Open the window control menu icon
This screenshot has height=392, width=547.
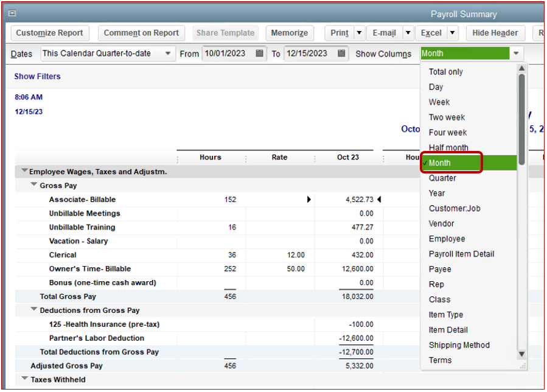(12, 13)
